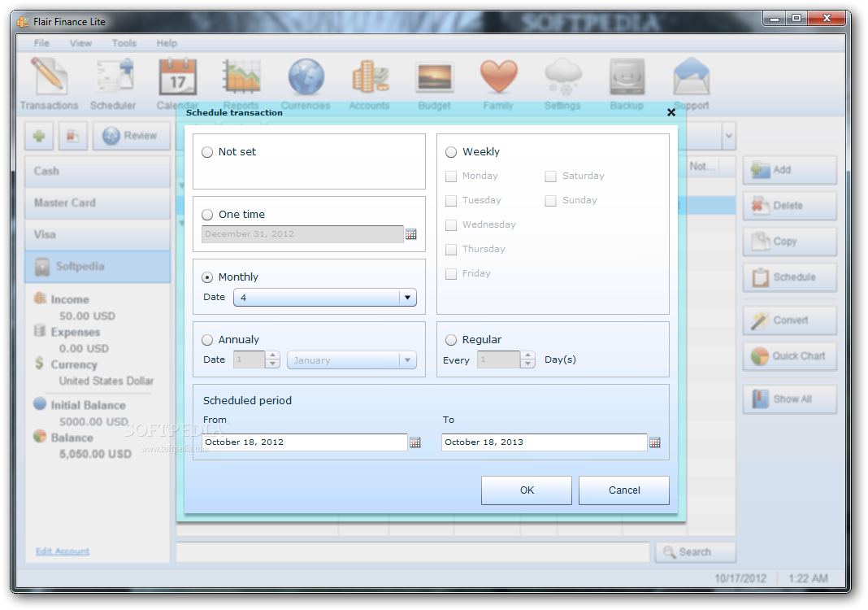868x610 pixels.
Task: Open the Scheduler toolbar icon
Action: pos(113,84)
